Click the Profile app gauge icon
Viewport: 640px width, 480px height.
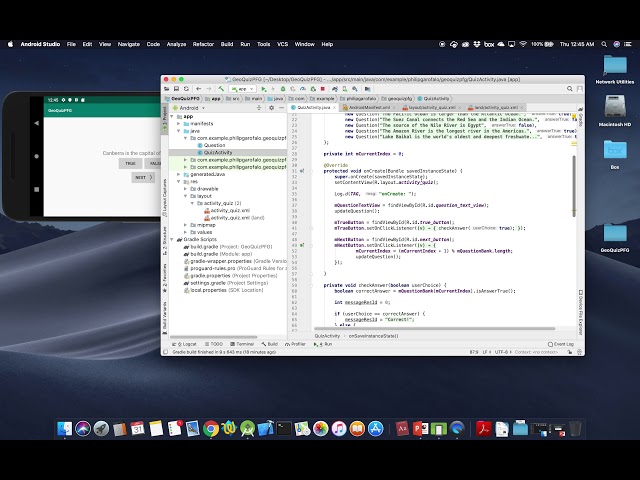coord(303,89)
